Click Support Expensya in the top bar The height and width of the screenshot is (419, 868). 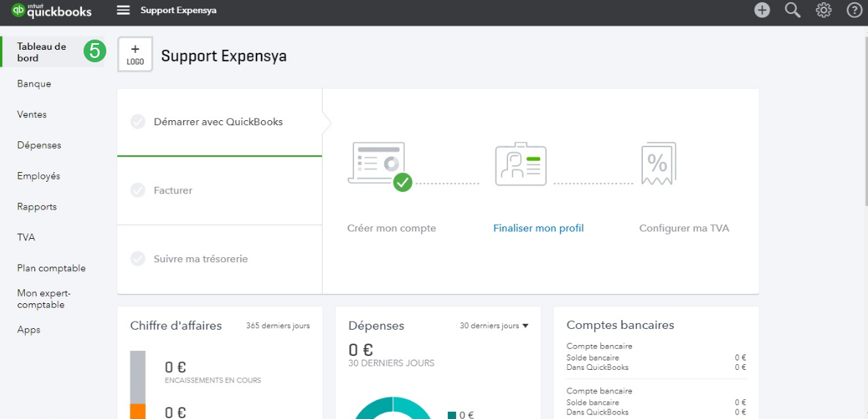pyautogui.click(x=178, y=10)
